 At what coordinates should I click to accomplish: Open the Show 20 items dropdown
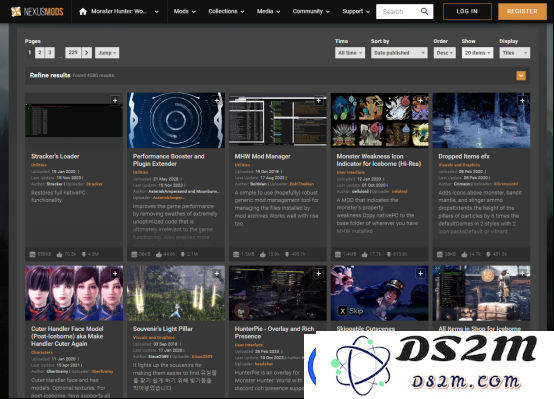(x=477, y=53)
